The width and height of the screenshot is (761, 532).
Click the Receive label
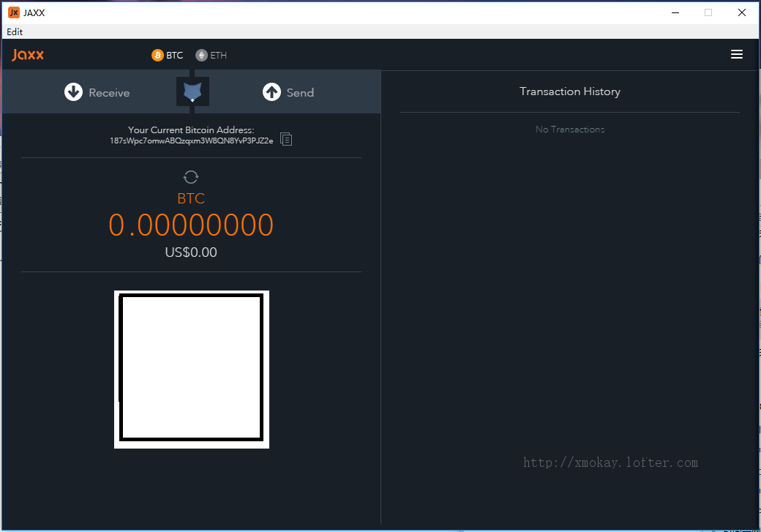coord(109,93)
